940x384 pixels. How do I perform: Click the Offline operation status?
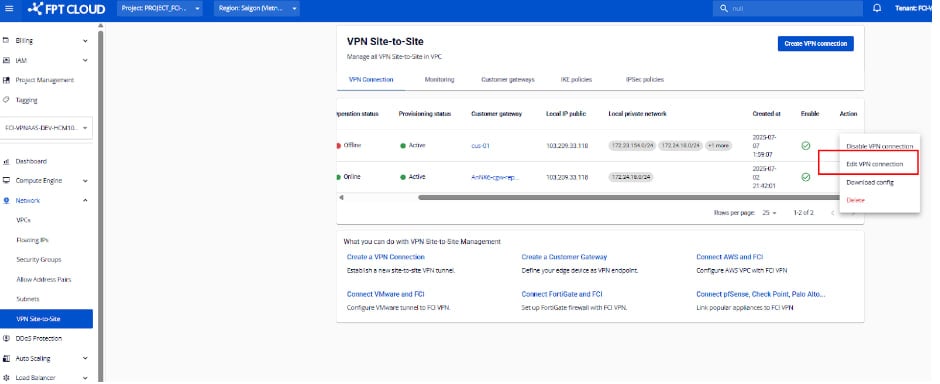click(352, 146)
